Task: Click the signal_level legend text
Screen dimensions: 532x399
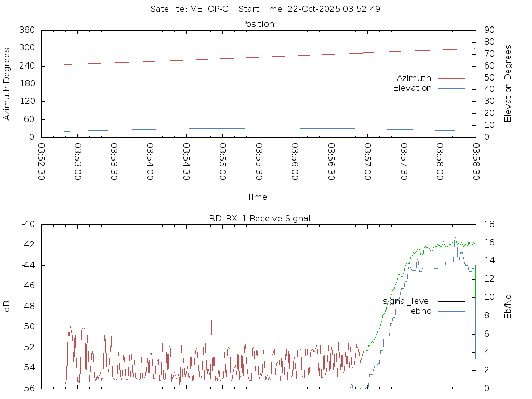Action: tap(407, 301)
